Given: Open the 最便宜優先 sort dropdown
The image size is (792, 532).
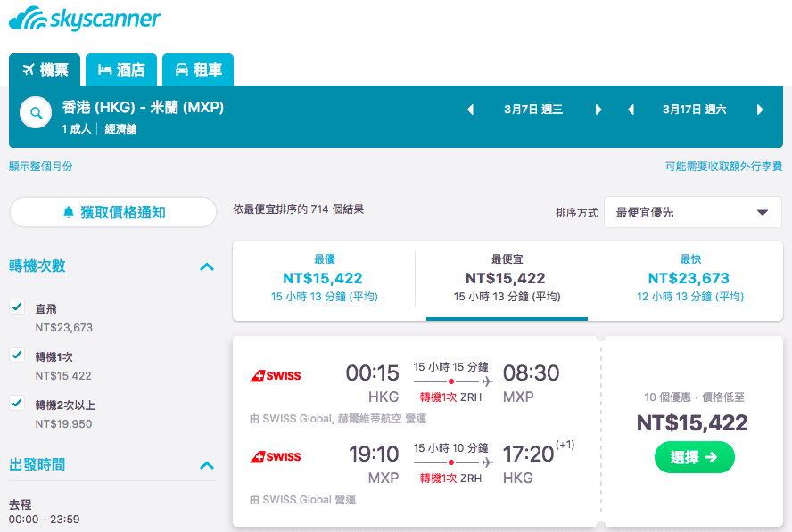Looking at the screenshot, I should [x=692, y=212].
